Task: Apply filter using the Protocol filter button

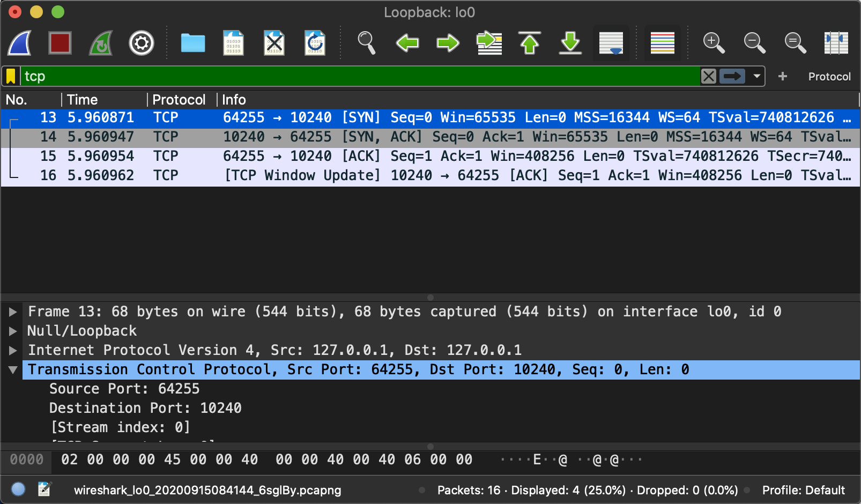Action: pyautogui.click(x=829, y=77)
